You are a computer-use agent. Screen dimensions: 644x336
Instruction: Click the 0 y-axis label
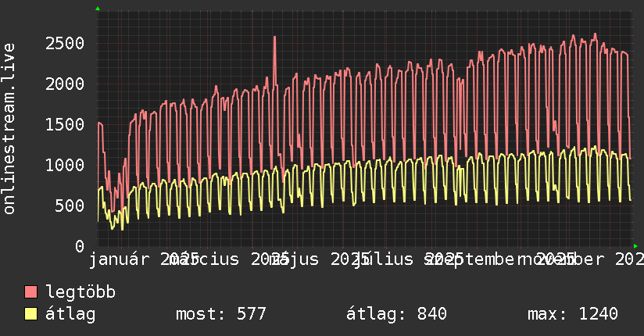pyautogui.click(x=80, y=246)
